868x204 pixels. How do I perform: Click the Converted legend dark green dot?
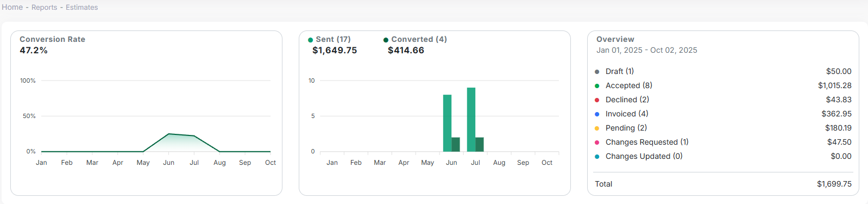click(x=386, y=40)
